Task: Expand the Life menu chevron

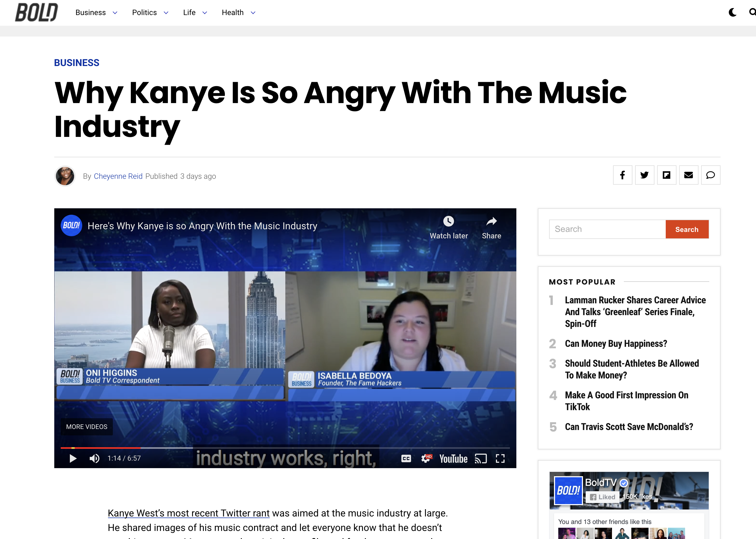Action: click(x=205, y=13)
